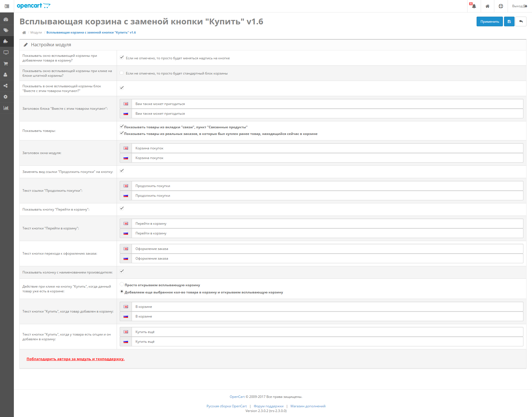Open the storefront home icon in header
This screenshot has height=417, width=532.
point(487,6)
